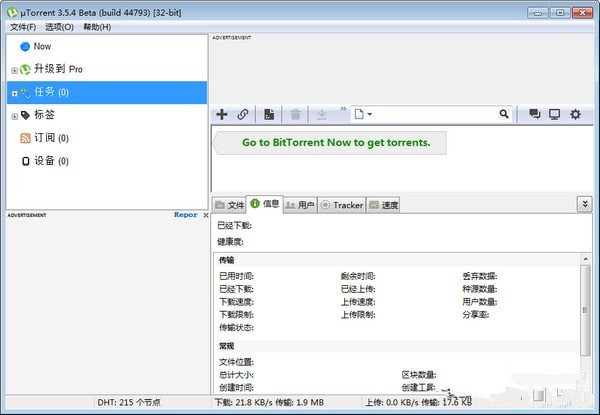Image resolution: width=600 pixels, height=415 pixels.
Task: Click the Create New Torrent file icon
Action: coord(269,114)
